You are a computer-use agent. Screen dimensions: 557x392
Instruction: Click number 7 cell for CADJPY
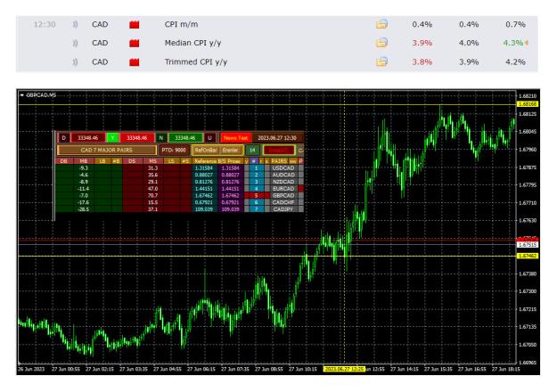click(256, 209)
